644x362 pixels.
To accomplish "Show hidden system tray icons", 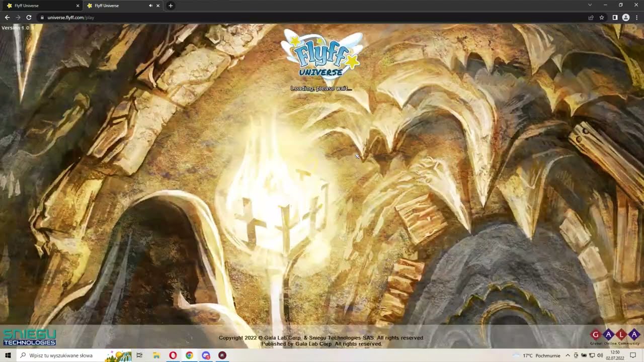I will click(568, 355).
